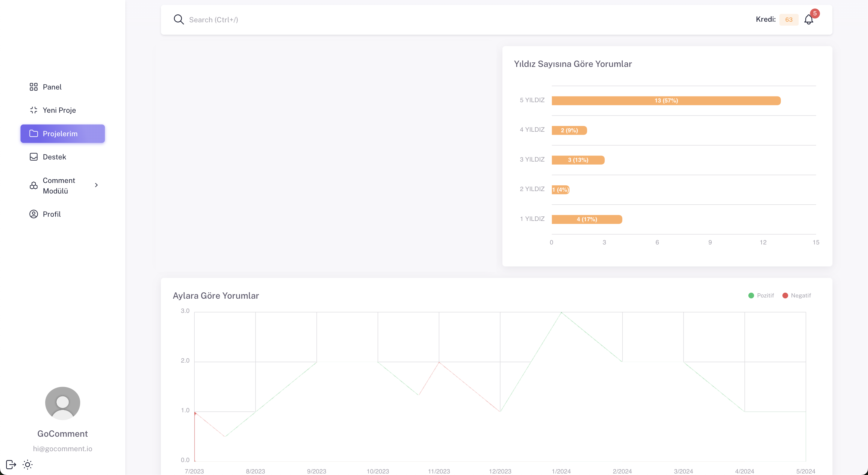868x475 pixels.
Task: Click the Yıldız Sayısına Göre Yorumlar title
Action: 573,64
